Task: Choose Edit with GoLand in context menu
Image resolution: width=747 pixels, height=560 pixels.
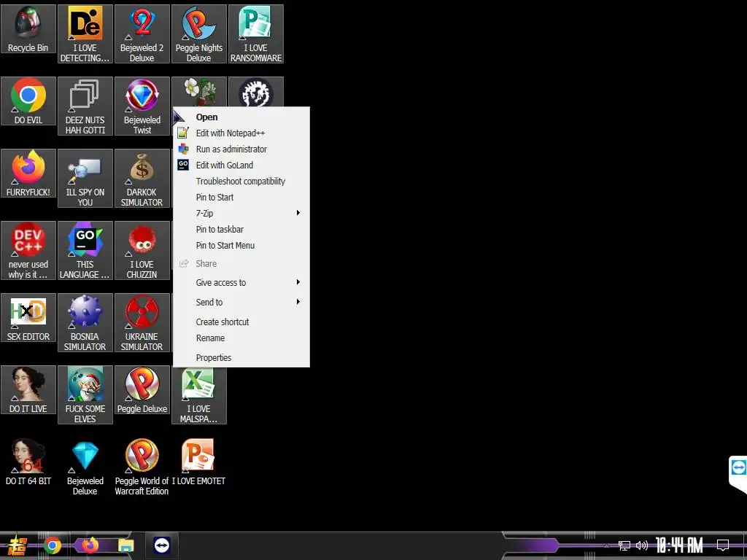Action: [241, 166]
